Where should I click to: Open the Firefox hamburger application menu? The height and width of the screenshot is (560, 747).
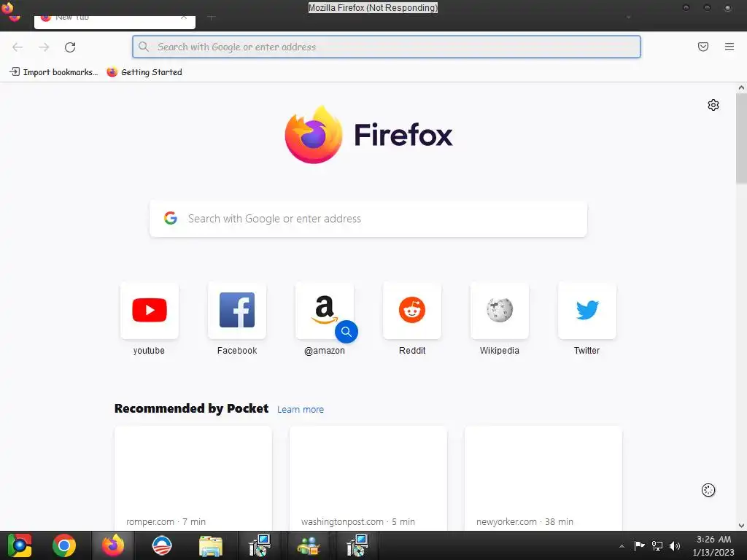point(729,47)
